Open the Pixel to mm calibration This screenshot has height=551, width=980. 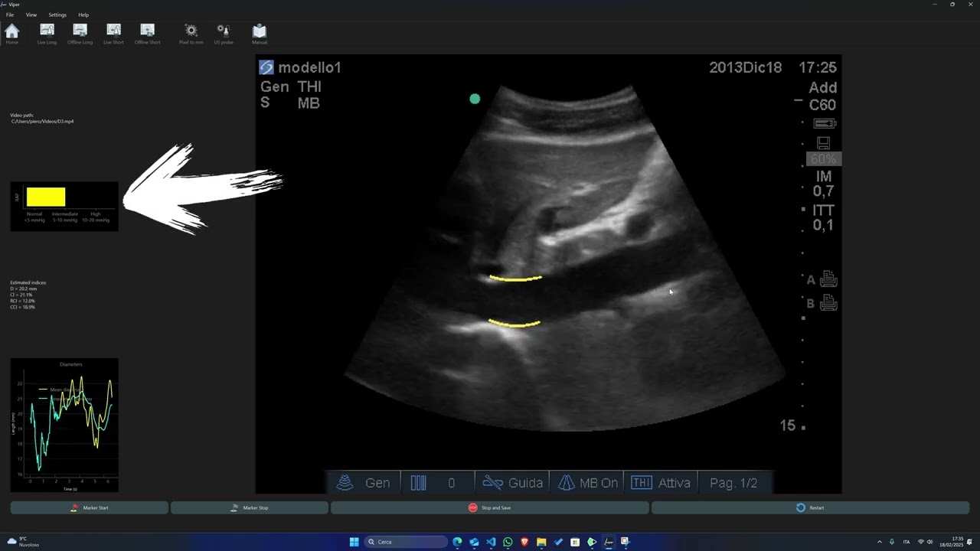191,34
